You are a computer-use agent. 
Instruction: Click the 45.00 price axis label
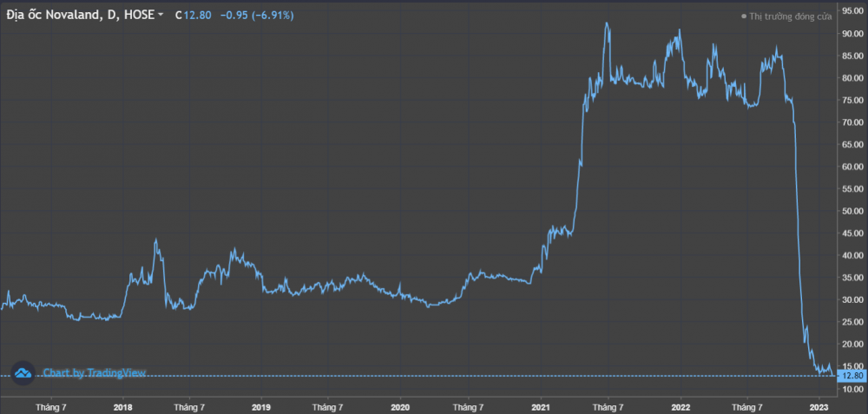click(852, 233)
